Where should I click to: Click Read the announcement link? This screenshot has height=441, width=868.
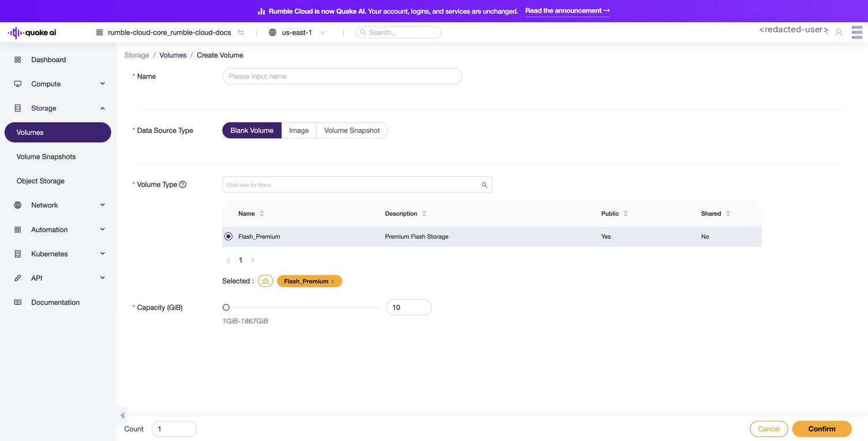click(x=568, y=11)
